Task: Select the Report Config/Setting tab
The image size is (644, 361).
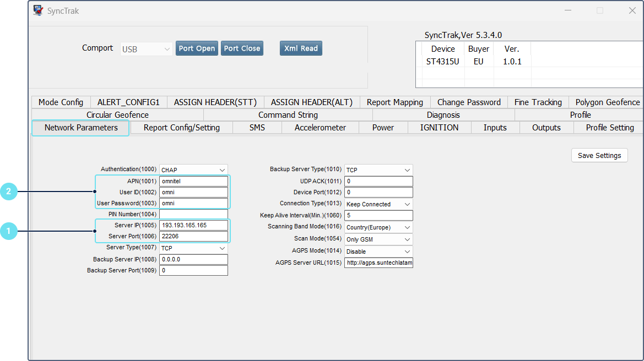Action: click(181, 128)
